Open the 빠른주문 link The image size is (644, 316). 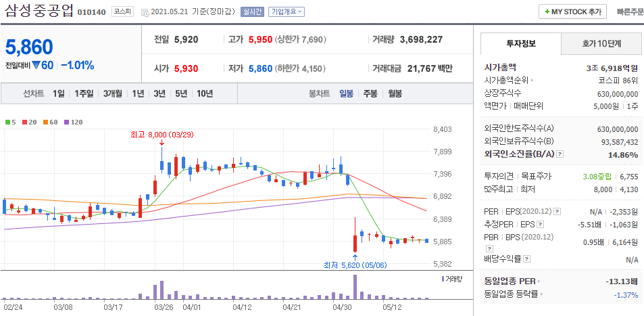point(630,12)
